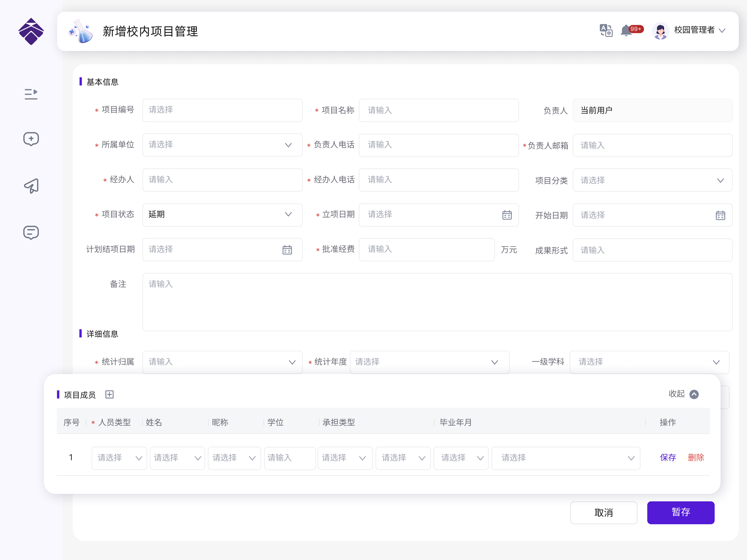Open the message bubble sidebar icon
The height and width of the screenshot is (560, 747).
[x=31, y=233]
